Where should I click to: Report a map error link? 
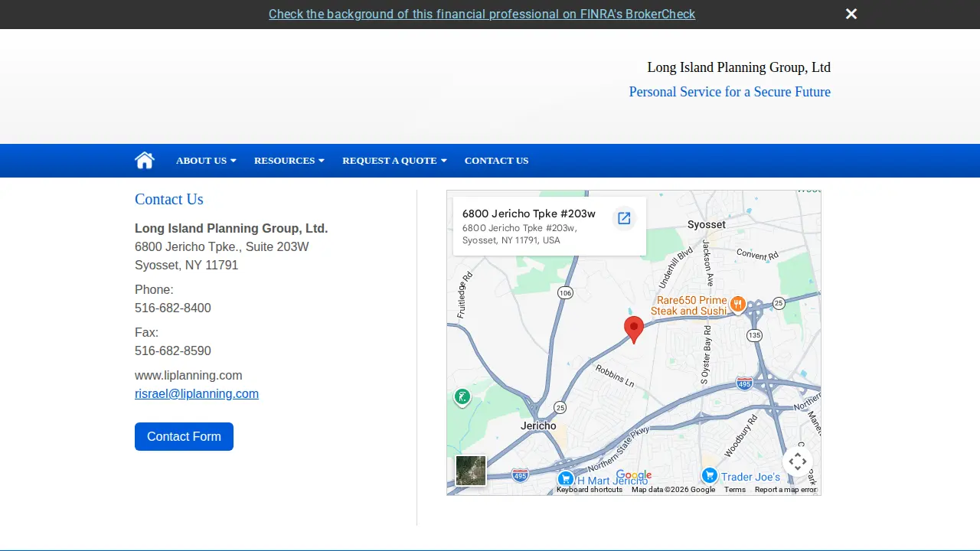coord(786,490)
